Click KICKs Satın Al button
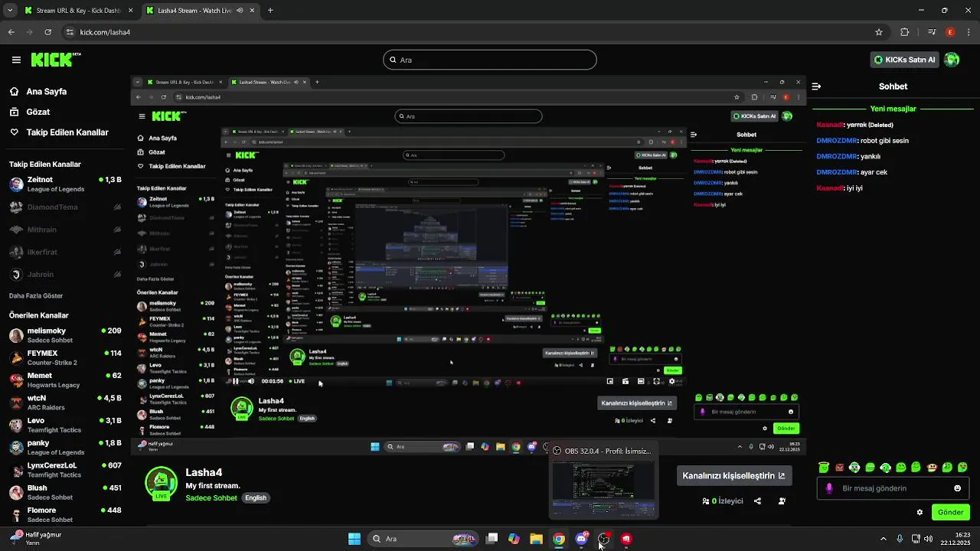The image size is (980, 551). click(904, 60)
